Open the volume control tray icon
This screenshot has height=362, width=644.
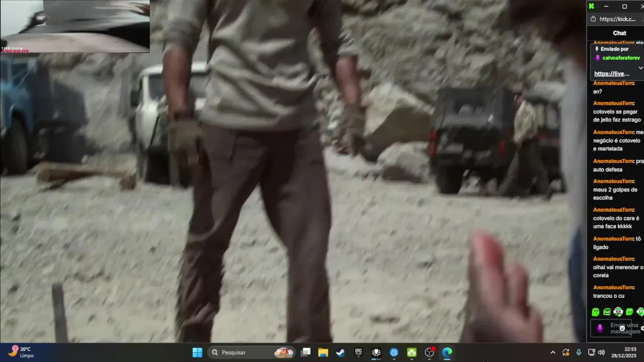tap(601, 352)
